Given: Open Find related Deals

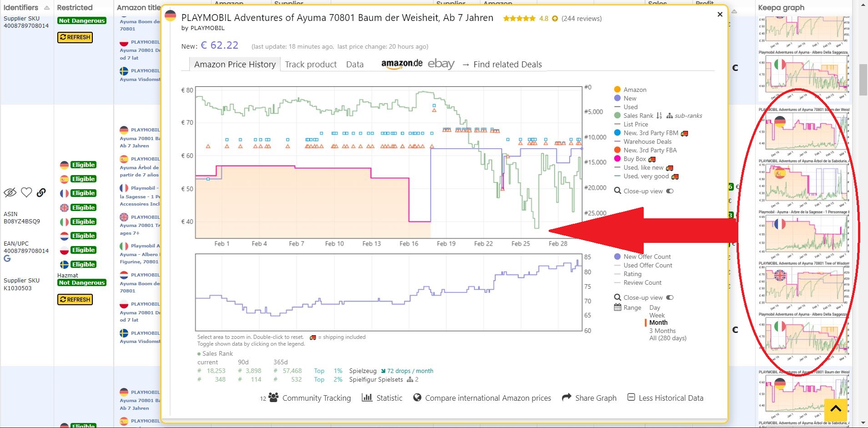Looking at the screenshot, I should 507,64.
